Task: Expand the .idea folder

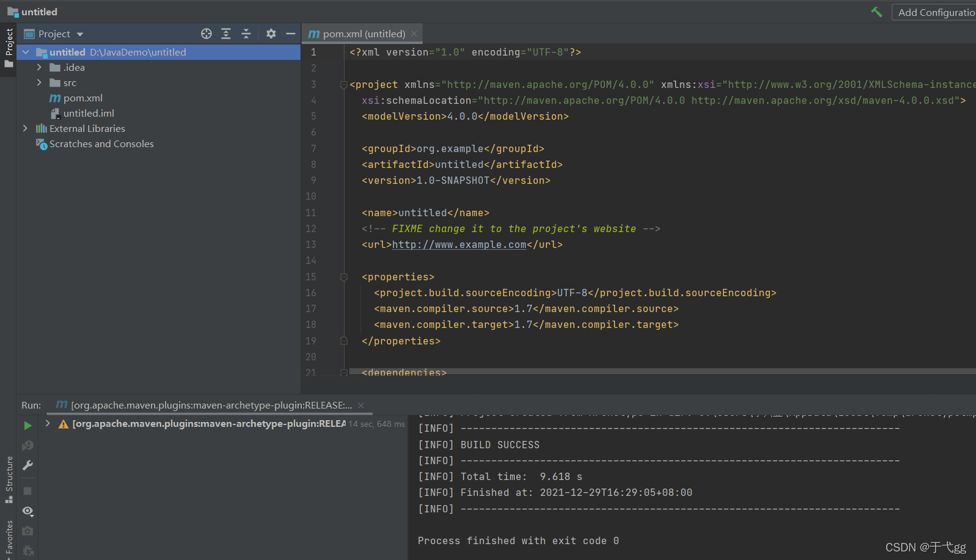Action: point(39,67)
